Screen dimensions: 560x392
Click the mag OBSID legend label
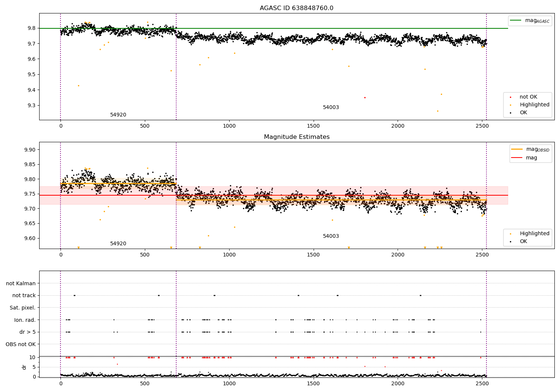[x=538, y=149]
